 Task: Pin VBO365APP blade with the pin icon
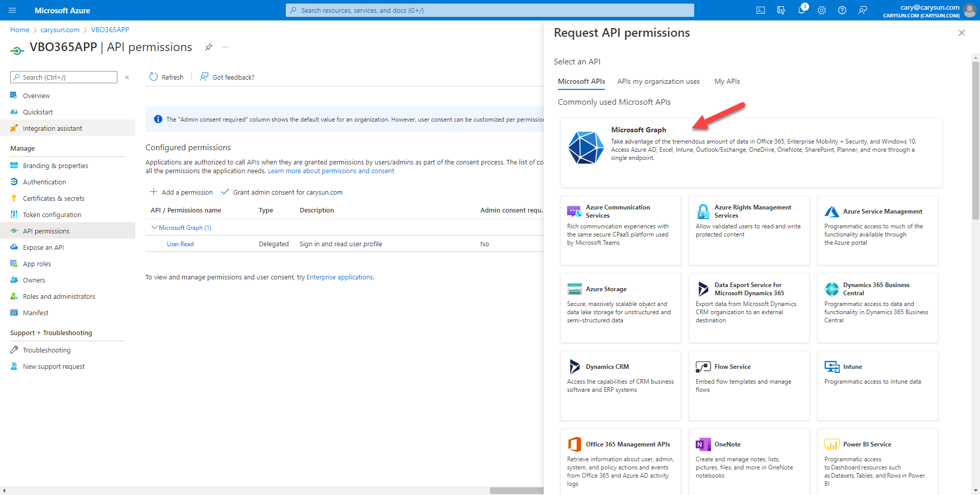208,47
